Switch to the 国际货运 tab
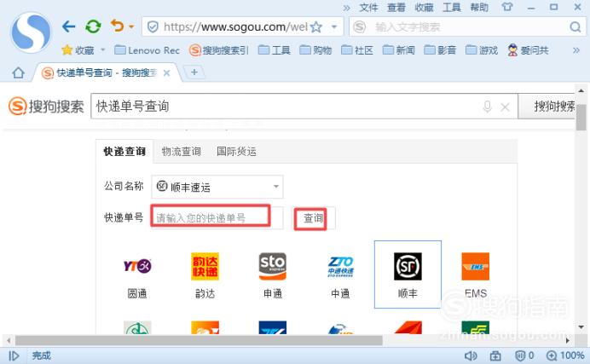The width and height of the screenshot is (590, 364). [237, 151]
